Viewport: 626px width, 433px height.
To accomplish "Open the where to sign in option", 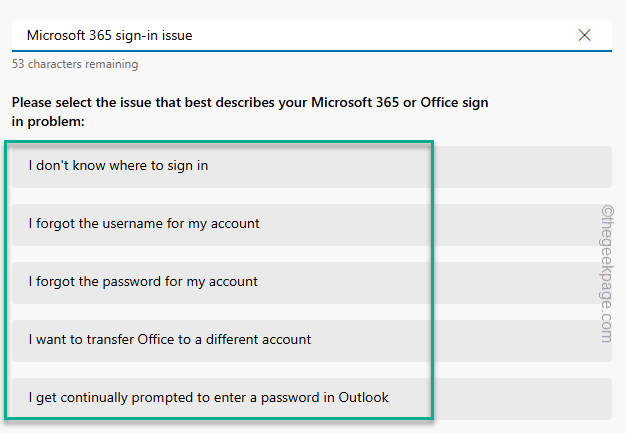I will tap(311, 167).
